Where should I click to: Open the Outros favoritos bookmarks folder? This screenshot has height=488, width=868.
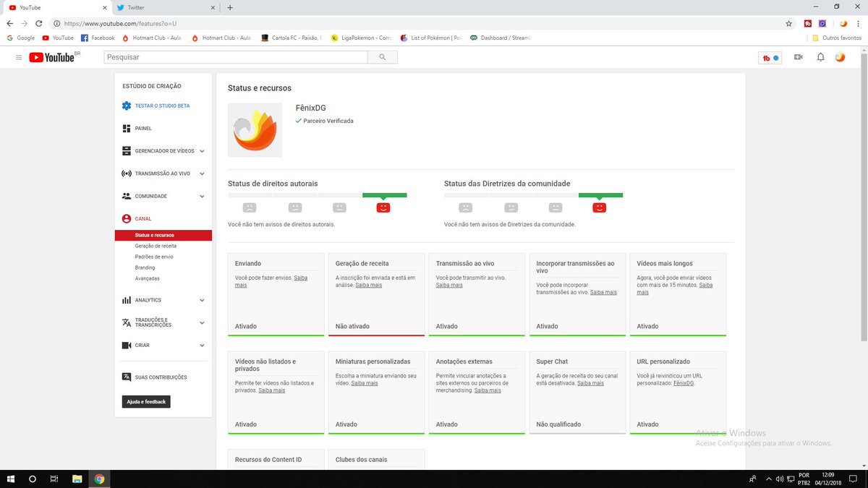837,38
